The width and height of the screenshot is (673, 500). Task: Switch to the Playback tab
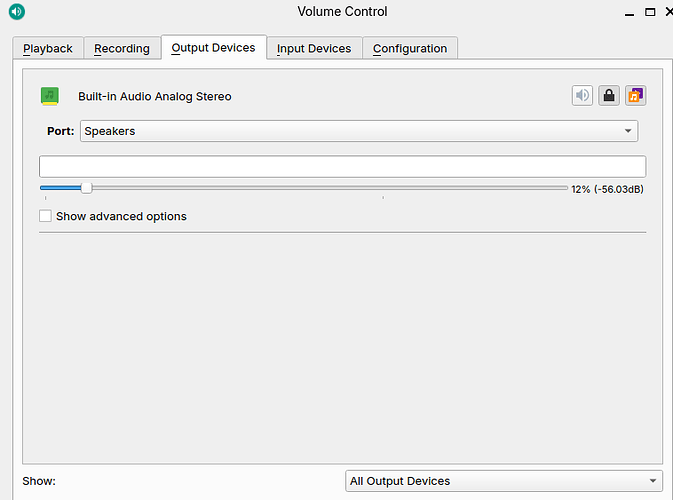[48, 48]
